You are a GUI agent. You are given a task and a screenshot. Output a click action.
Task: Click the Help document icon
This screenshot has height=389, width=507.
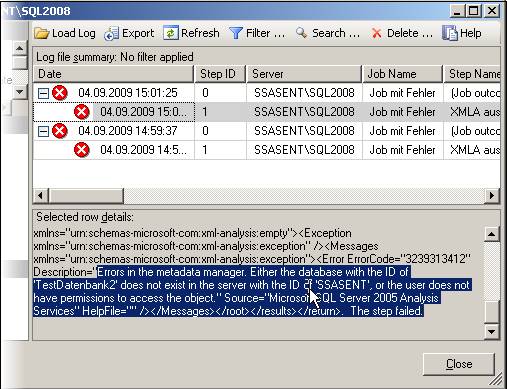[x=450, y=33]
